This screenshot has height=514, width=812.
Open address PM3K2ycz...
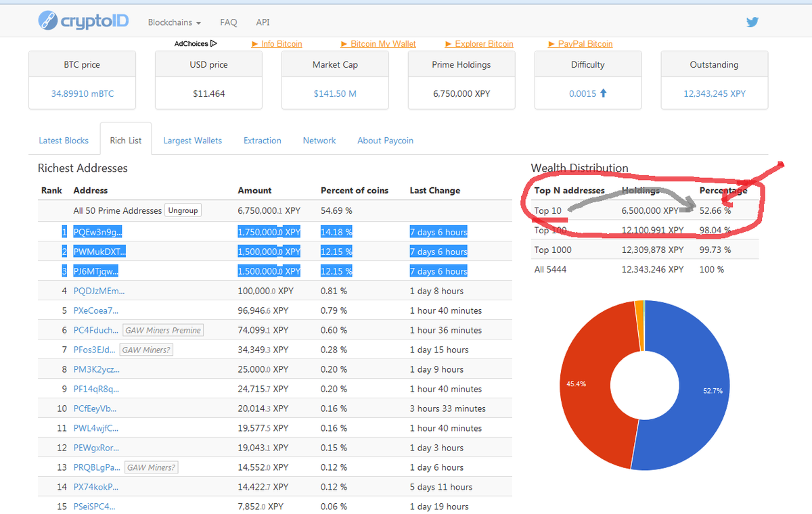pyautogui.click(x=96, y=369)
